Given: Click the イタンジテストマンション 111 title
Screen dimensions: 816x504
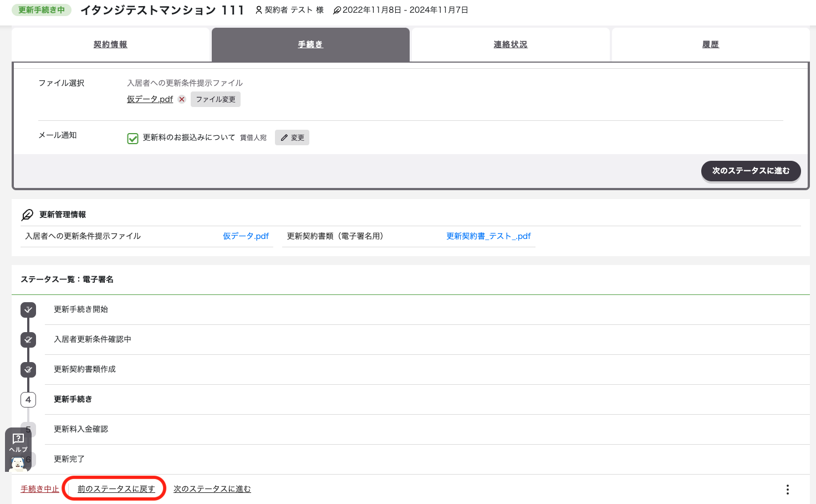Looking at the screenshot, I should coord(162,10).
